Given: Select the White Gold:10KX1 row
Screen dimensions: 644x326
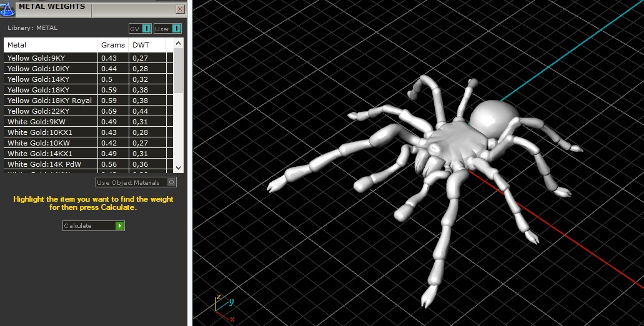Looking at the screenshot, I should (x=88, y=132).
